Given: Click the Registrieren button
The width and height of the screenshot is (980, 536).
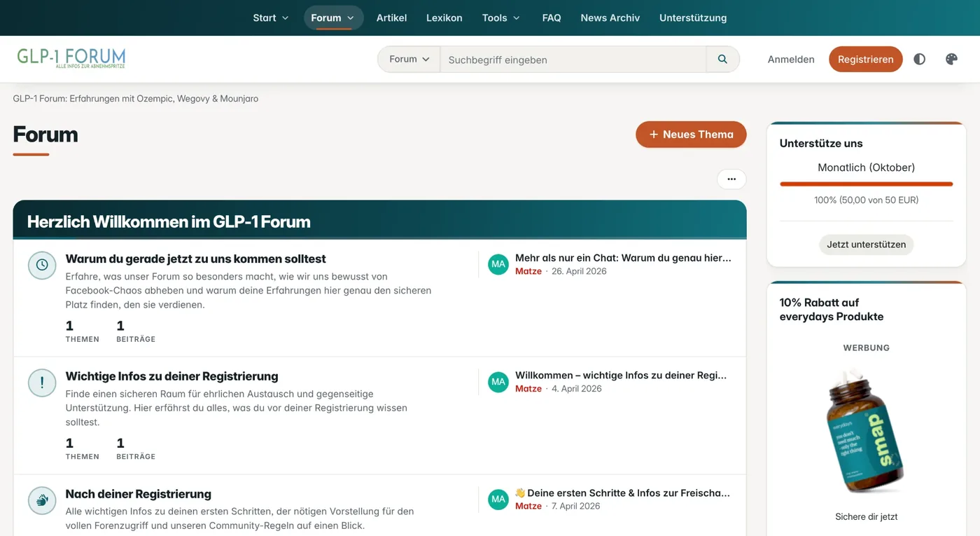Looking at the screenshot, I should pyautogui.click(x=866, y=60).
